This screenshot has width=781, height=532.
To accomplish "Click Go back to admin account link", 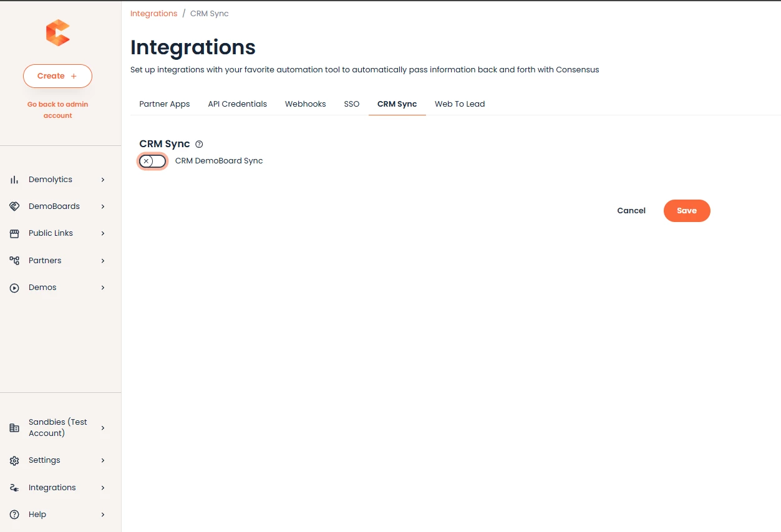I will coord(58,110).
